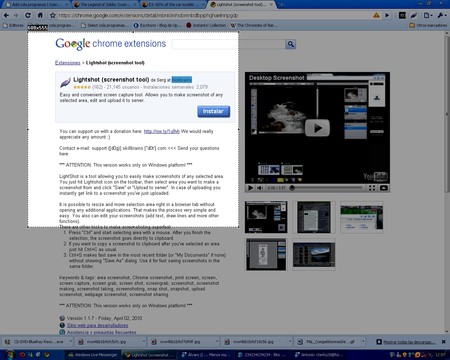The image size is (450, 360).
Task: Click the magnifier search button
Action: [x=291, y=44]
